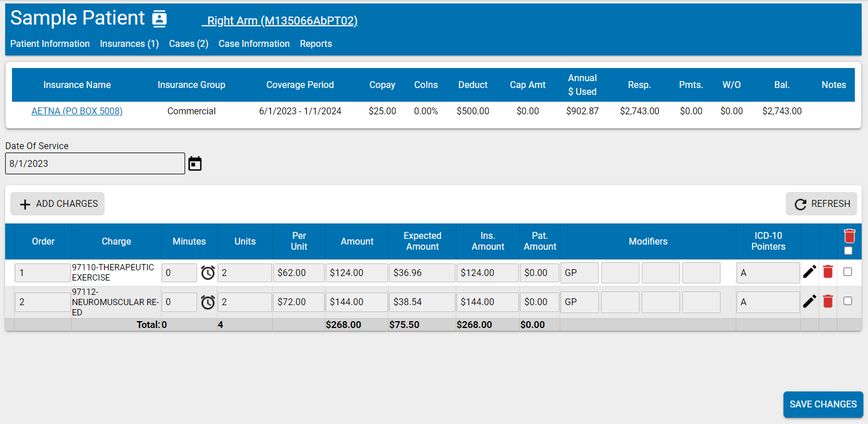Edit the 97112 Neuromuscular Re-Ed charge
This screenshot has width=868, height=424.
click(x=809, y=301)
